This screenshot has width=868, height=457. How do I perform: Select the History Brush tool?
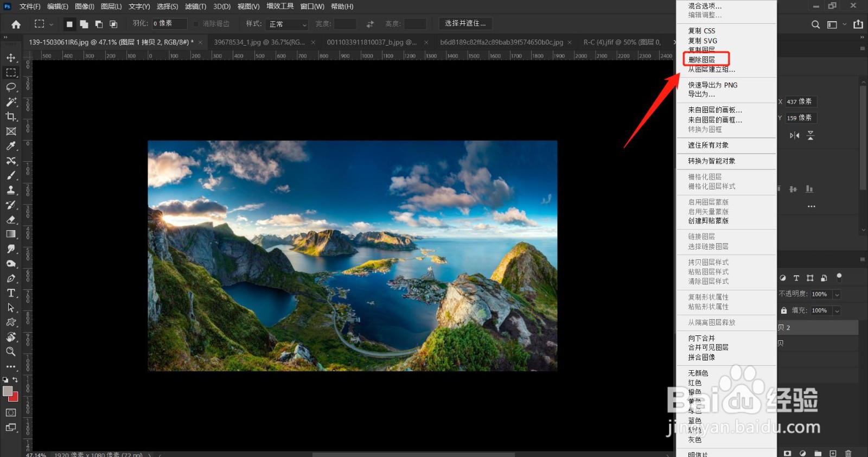[11, 205]
